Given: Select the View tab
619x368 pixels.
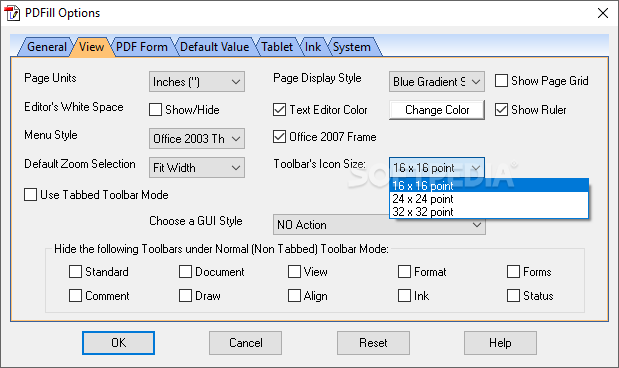Looking at the screenshot, I should (92, 47).
